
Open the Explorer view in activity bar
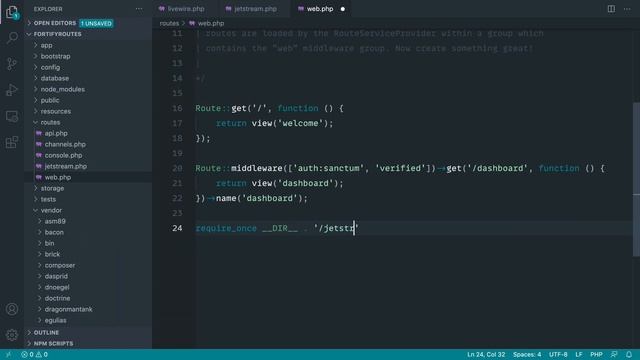[12, 12]
